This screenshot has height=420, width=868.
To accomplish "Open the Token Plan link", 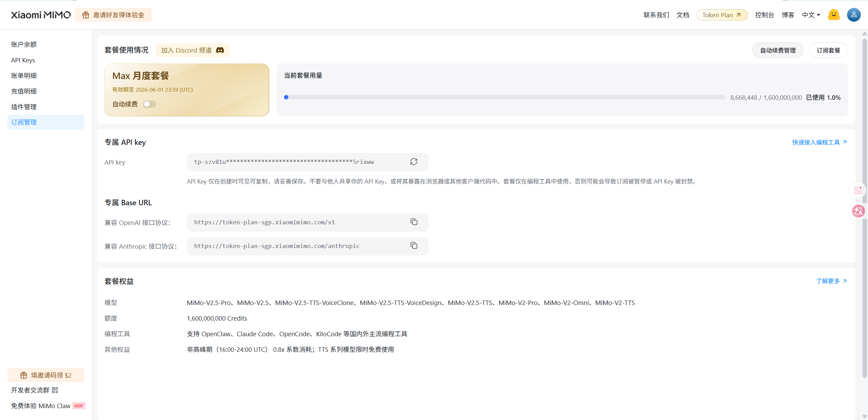I will click(x=722, y=15).
